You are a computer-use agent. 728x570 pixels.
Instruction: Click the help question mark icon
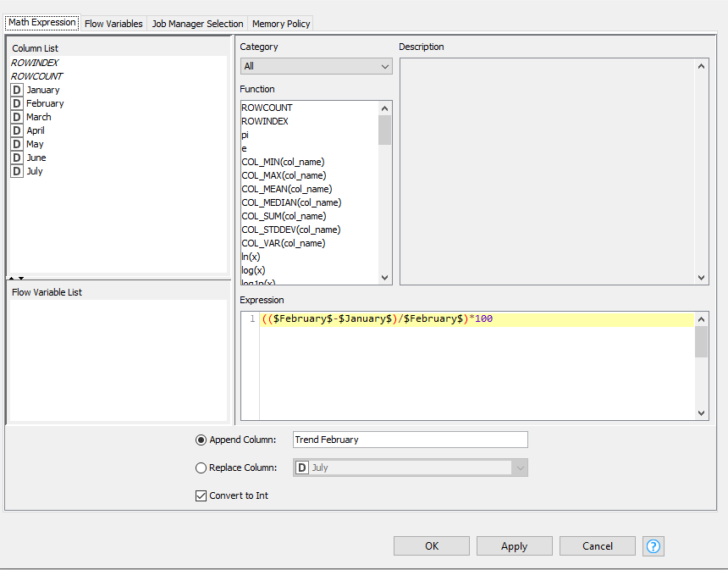653,546
